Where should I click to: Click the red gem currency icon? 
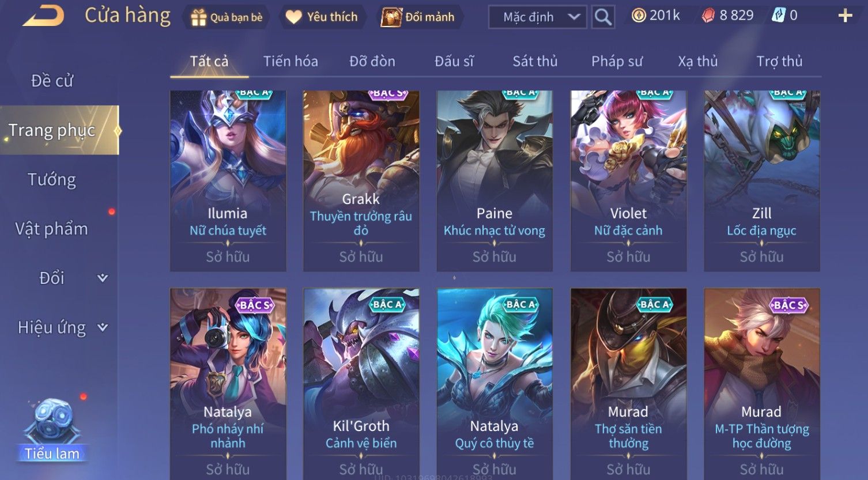tap(708, 16)
